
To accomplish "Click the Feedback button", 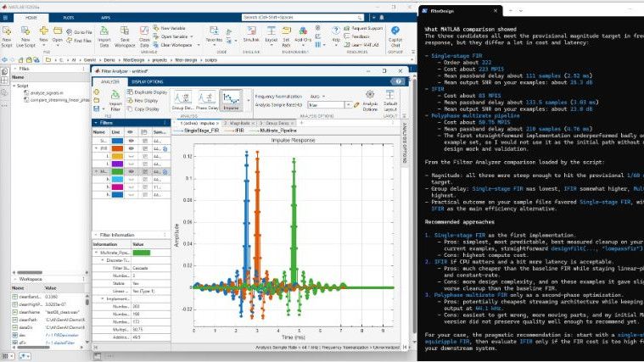I will coord(356,36).
